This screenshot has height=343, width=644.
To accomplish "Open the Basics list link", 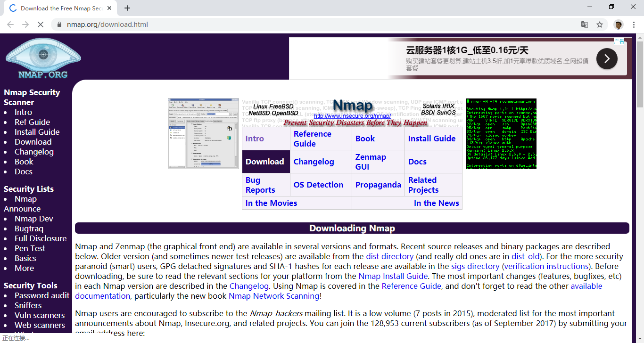I will point(25,258).
